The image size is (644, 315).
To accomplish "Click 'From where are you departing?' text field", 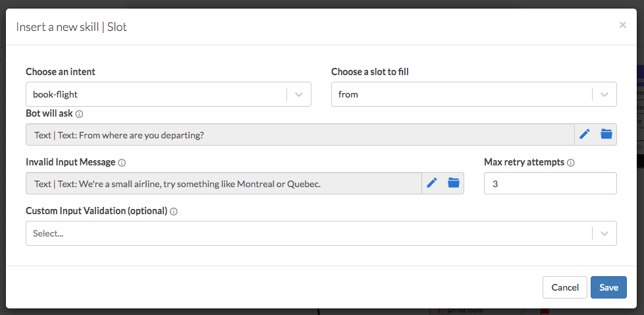I will point(300,134).
